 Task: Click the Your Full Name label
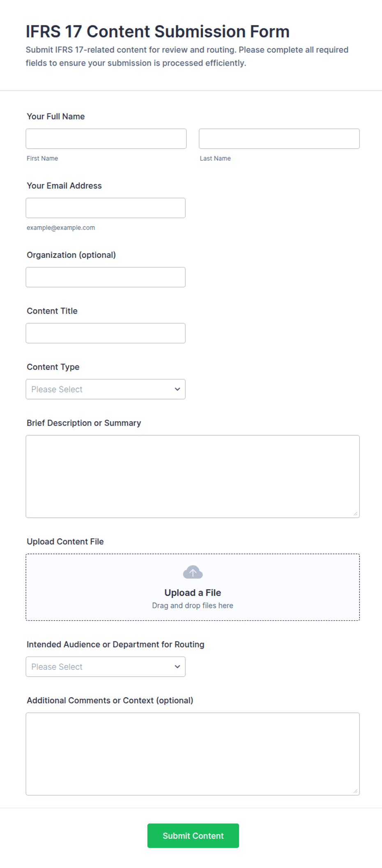click(x=56, y=117)
